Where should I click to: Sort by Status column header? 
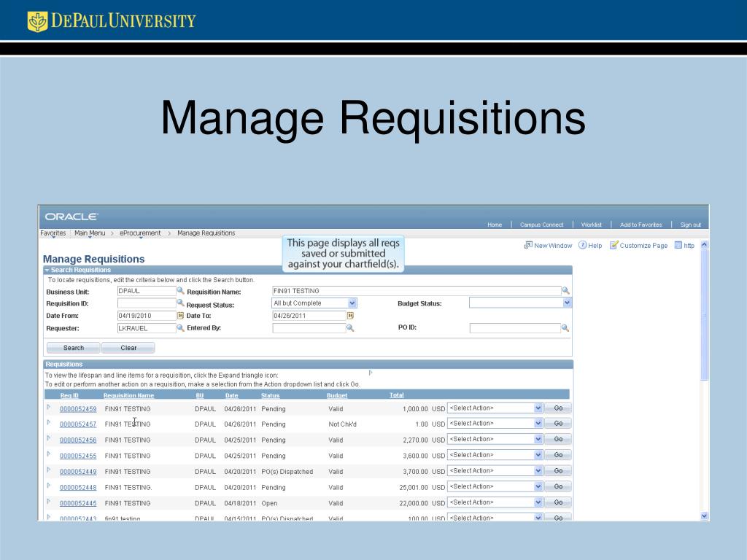270,395
